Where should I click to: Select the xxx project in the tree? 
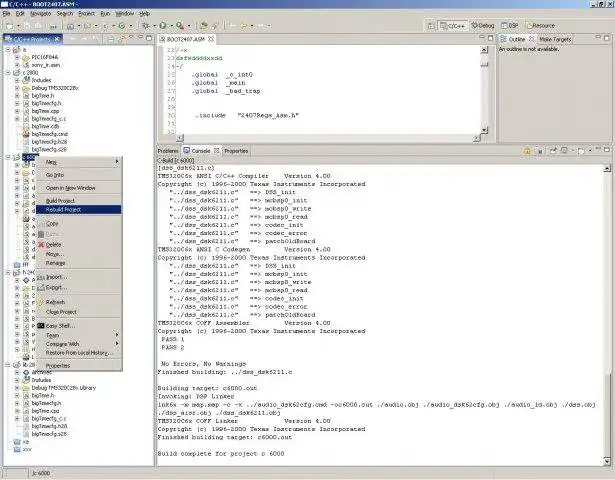[x=27, y=450]
